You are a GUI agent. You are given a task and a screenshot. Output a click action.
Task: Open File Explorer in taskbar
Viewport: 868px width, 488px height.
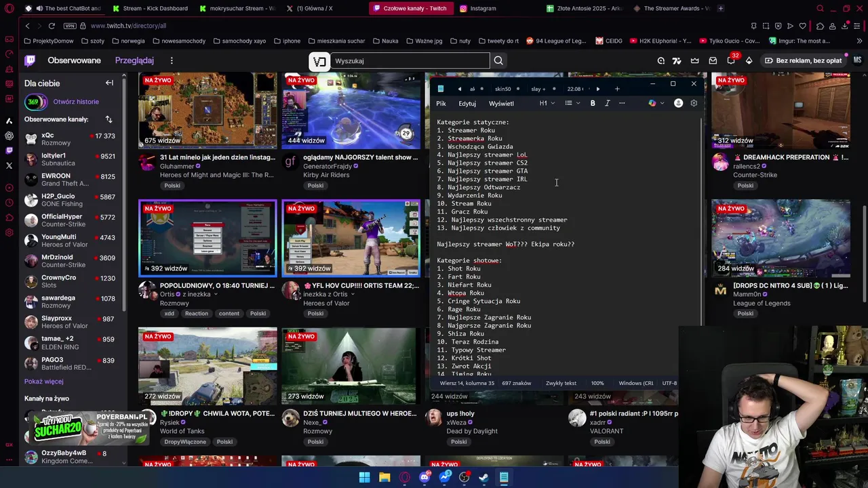384,477
